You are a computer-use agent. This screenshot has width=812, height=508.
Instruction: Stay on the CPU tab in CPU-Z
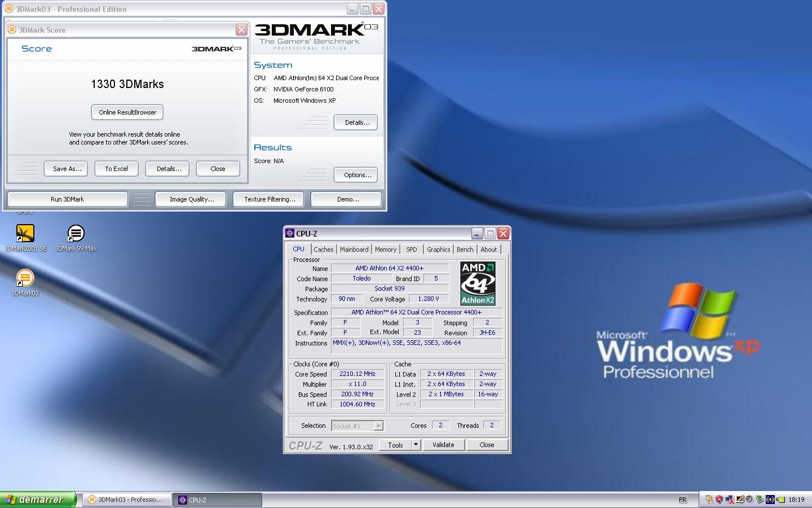[298, 249]
